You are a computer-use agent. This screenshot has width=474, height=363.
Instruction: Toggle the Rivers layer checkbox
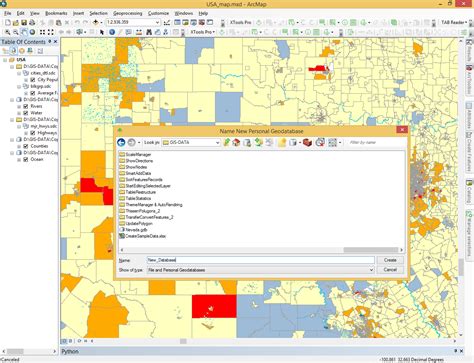tap(26, 106)
